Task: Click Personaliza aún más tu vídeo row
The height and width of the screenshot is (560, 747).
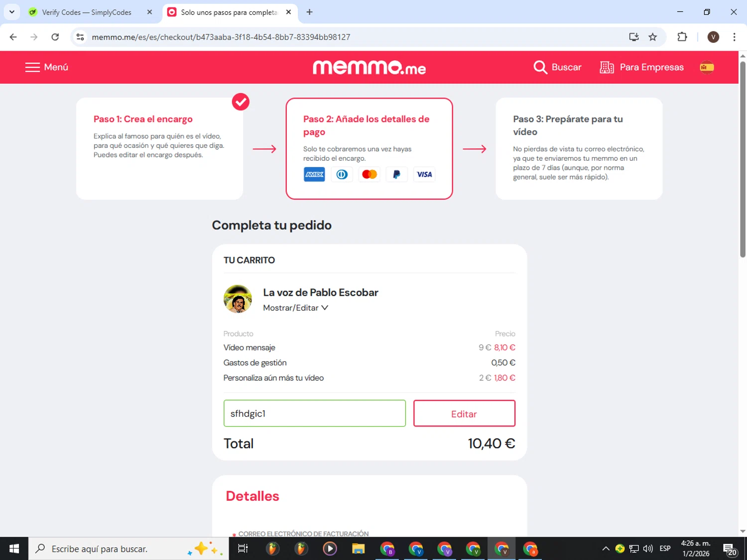Action: (x=370, y=378)
